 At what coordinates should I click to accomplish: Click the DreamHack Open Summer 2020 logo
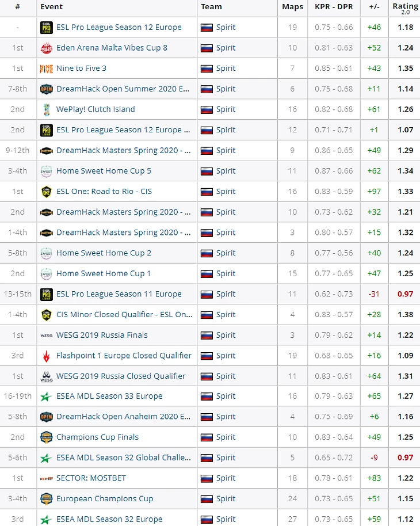46,89
